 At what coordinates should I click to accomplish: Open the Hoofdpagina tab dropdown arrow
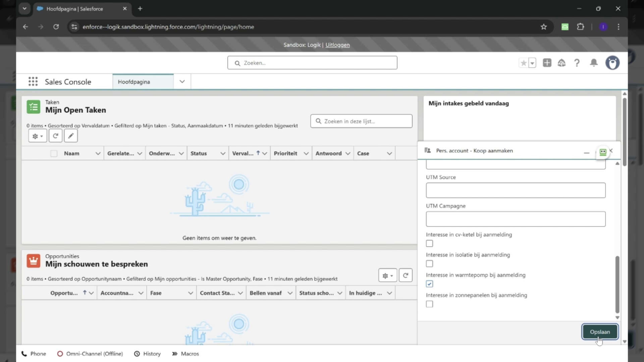pos(181,81)
